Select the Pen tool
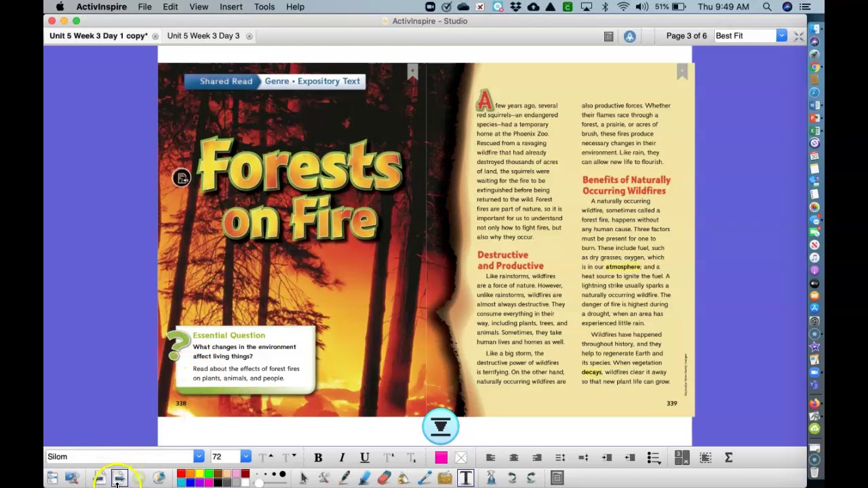Image resolution: width=868 pixels, height=488 pixels. [344, 478]
